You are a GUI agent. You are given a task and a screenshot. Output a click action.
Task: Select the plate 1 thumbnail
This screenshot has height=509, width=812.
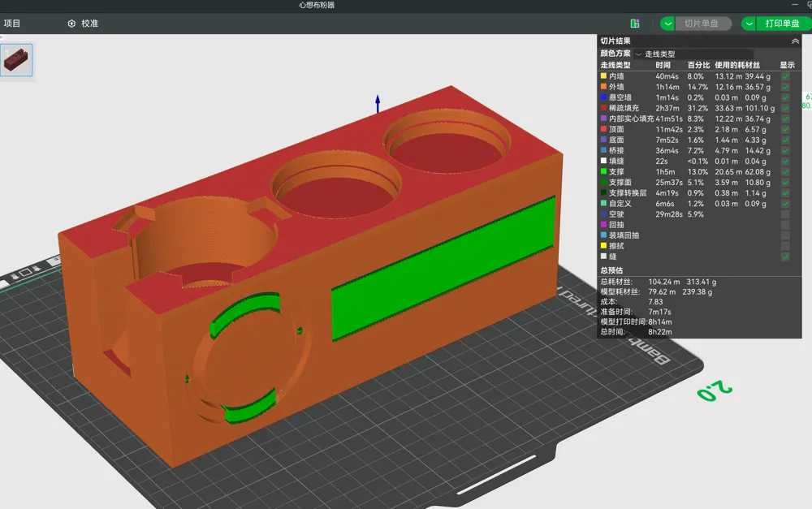point(17,60)
